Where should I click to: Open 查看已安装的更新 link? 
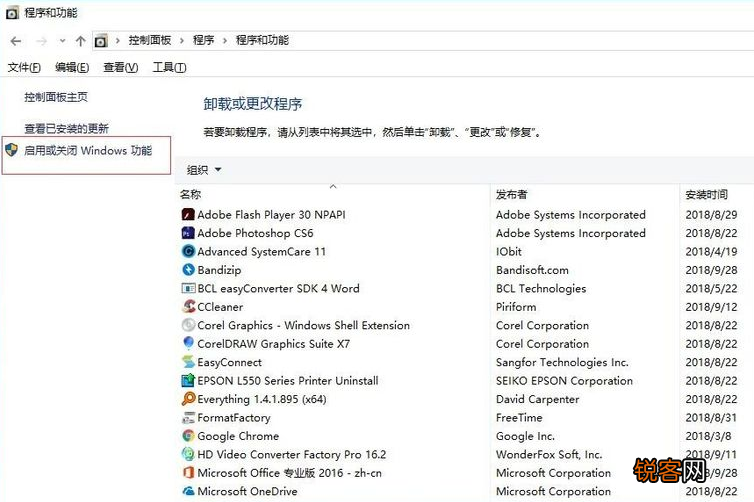[66, 128]
